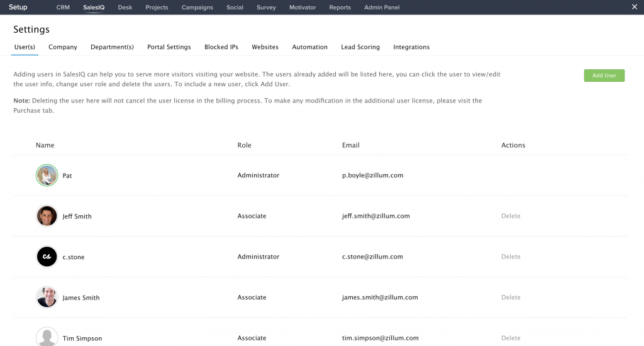Viewport: 644px width, 346px height.
Task: Open the Admin Panel menu item
Action: tap(382, 8)
